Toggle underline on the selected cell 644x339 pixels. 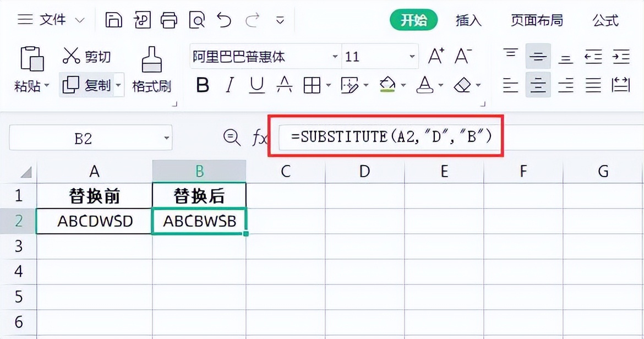click(x=256, y=85)
